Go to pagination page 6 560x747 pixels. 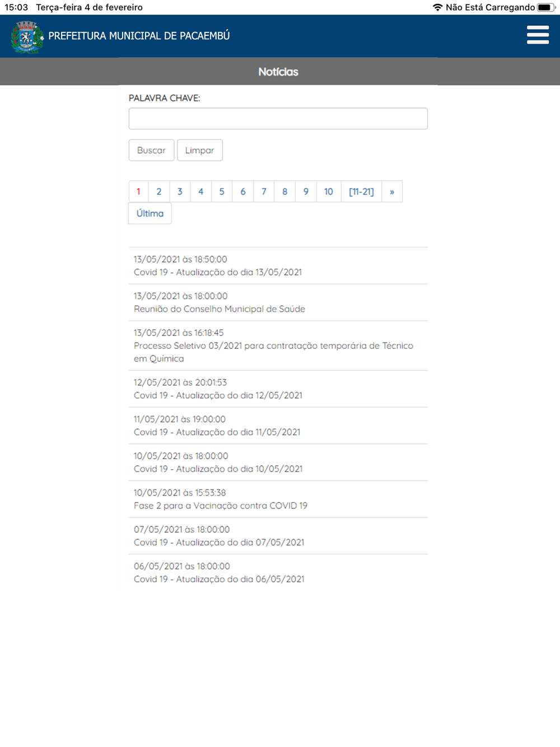pos(243,192)
